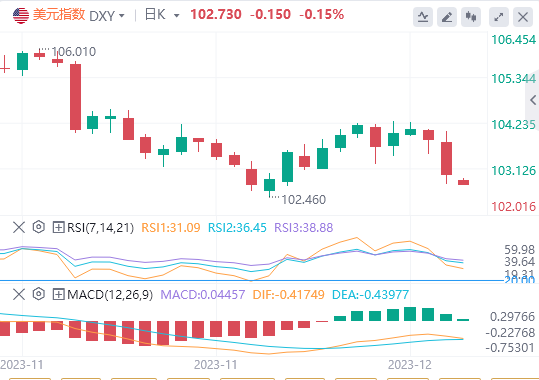
Task: Click the 104.235 price axis label
Action: pyautogui.click(x=514, y=124)
